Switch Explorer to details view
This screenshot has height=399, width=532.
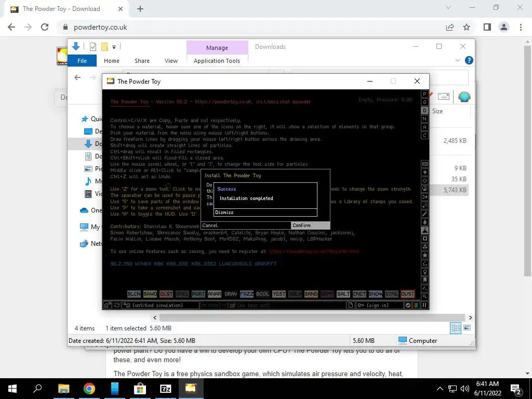click(456, 328)
